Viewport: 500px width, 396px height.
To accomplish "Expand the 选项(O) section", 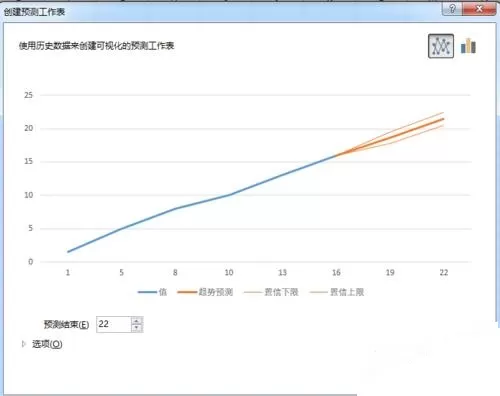I will point(42,344).
